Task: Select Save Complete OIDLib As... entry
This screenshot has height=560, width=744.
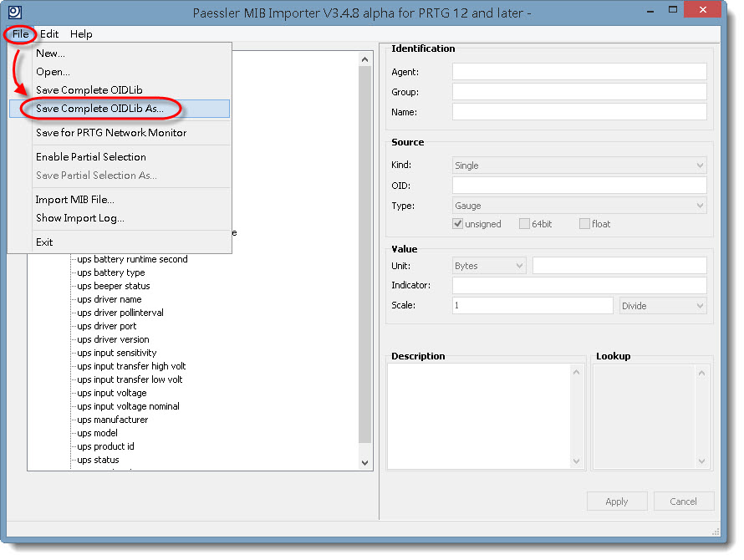Action: 120,109
